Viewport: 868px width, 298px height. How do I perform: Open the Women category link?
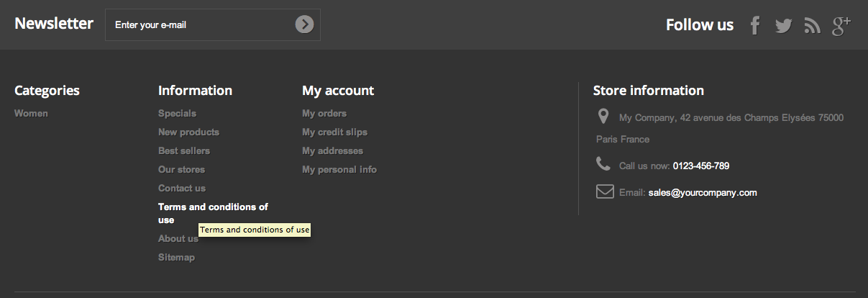coord(31,114)
